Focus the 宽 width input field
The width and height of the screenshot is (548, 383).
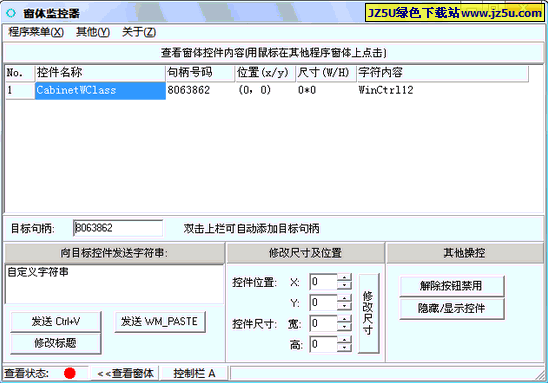tap(324, 324)
